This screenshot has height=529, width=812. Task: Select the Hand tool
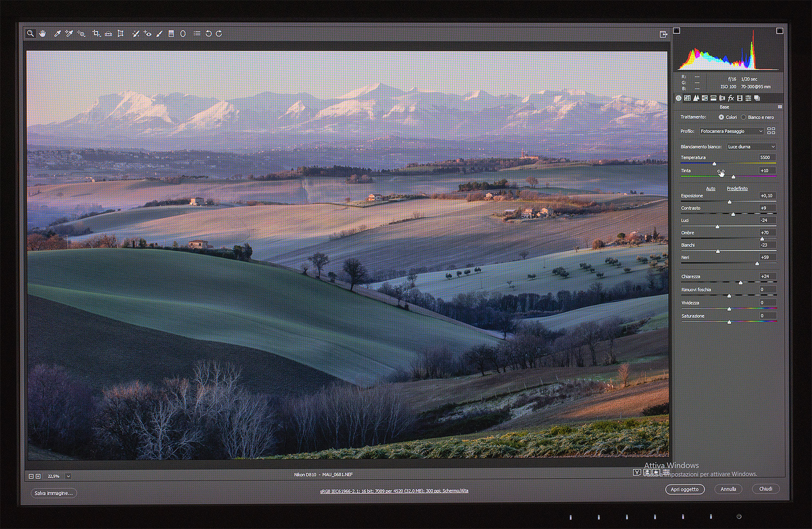[43, 34]
